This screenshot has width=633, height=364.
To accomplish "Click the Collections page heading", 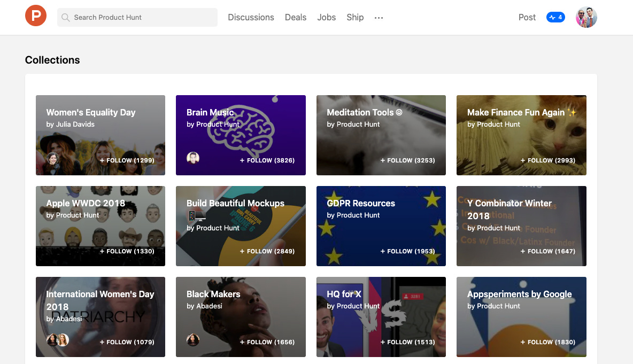I will click(52, 60).
